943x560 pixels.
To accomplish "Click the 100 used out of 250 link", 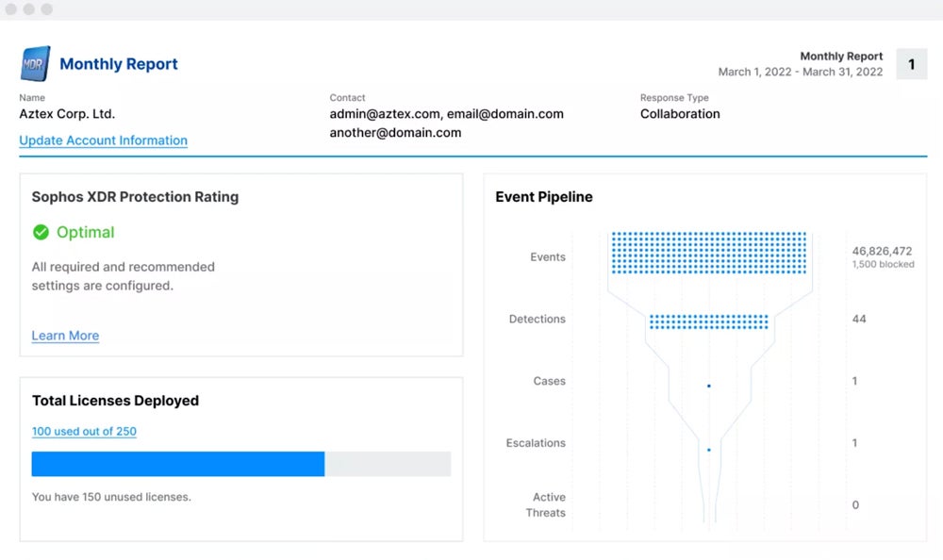I will 84,431.
